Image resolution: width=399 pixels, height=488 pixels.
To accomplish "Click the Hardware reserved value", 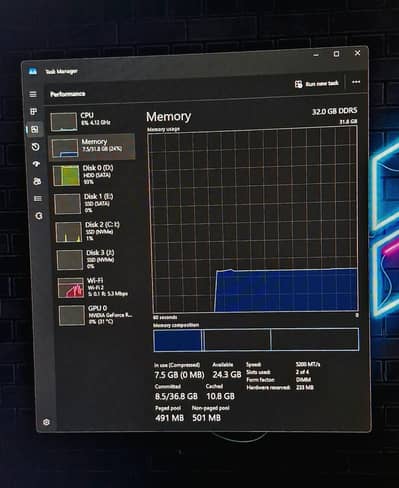I will (305, 387).
